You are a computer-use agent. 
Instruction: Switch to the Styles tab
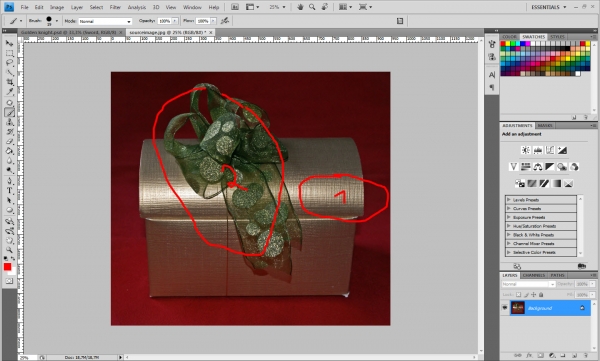[557, 37]
